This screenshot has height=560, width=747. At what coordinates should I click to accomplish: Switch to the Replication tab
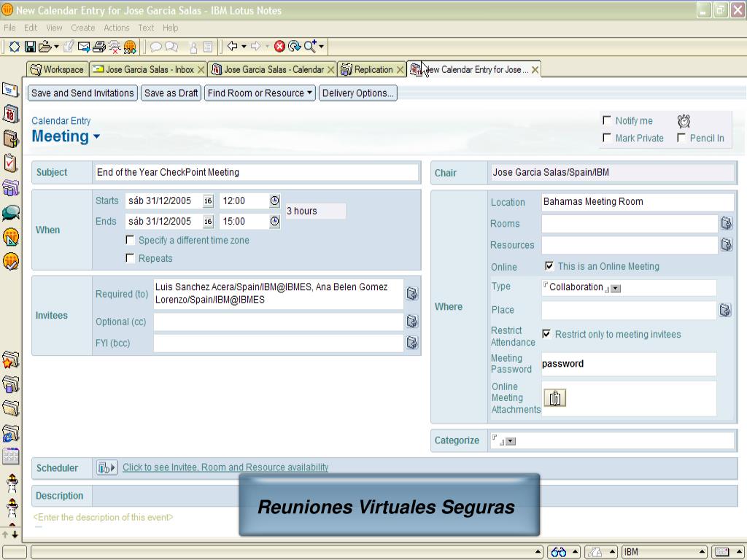click(x=372, y=69)
